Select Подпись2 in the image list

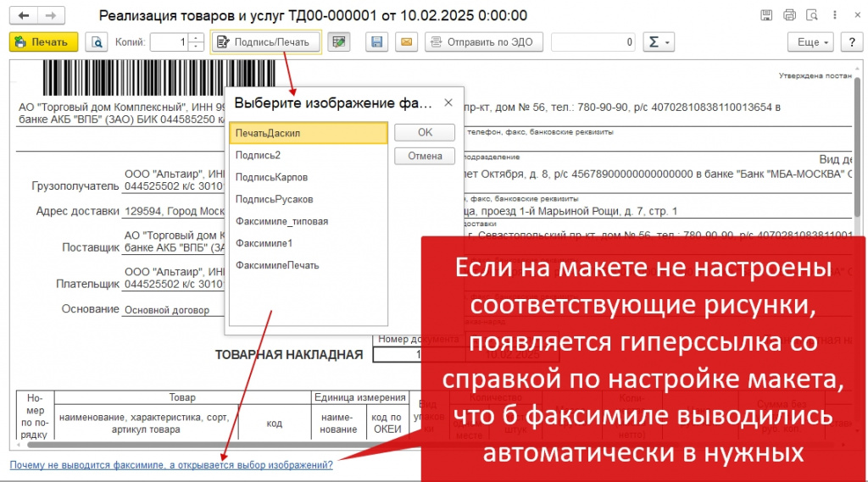309,155
